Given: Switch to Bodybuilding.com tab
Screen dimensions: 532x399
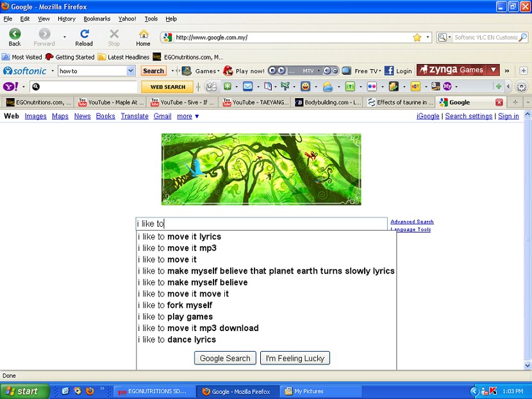Looking at the screenshot, I should [x=328, y=102].
